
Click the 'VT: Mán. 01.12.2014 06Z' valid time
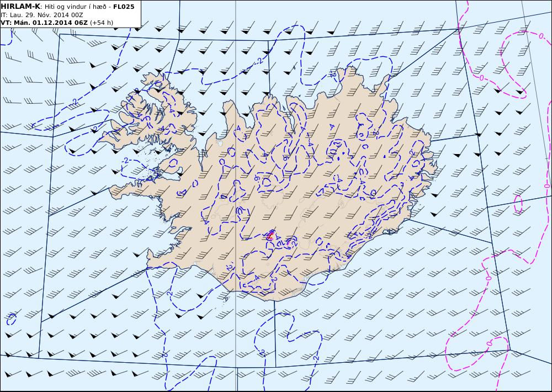(44, 23)
